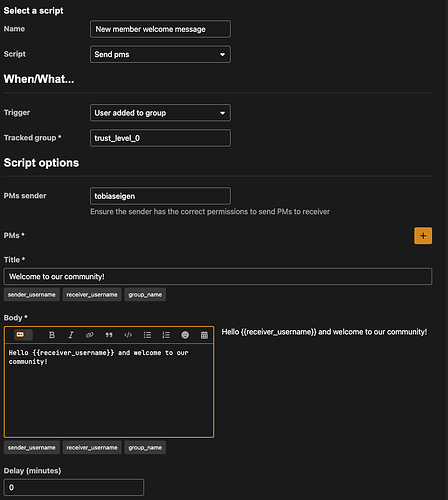The height and width of the screenshot is (500, 448).
Task: Click the orange plus button to add PM
Action: click(x=423, y=236)
